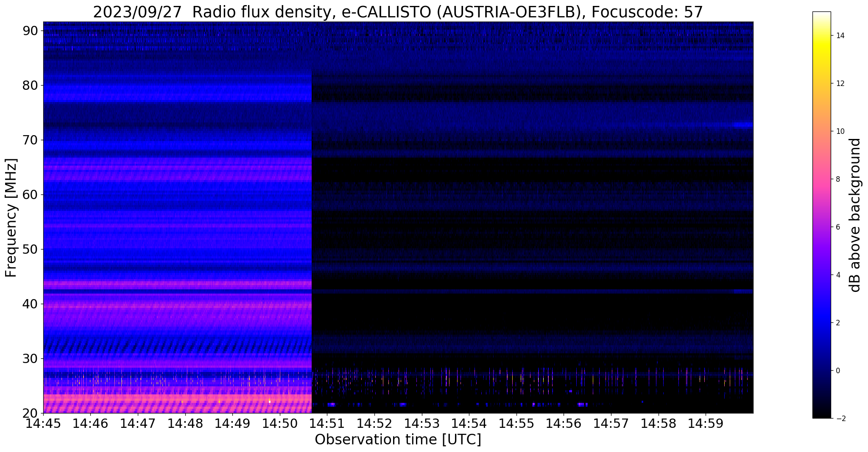This screenshot has height=452, width=868.
Task: Click the 14:51 time tick label
Action: point(327,423)
